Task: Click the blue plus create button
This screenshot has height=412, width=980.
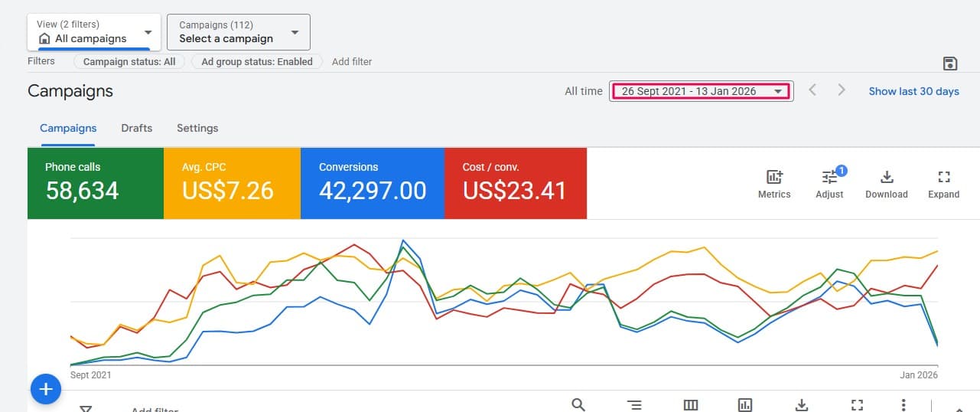Action: coord(46,389)
